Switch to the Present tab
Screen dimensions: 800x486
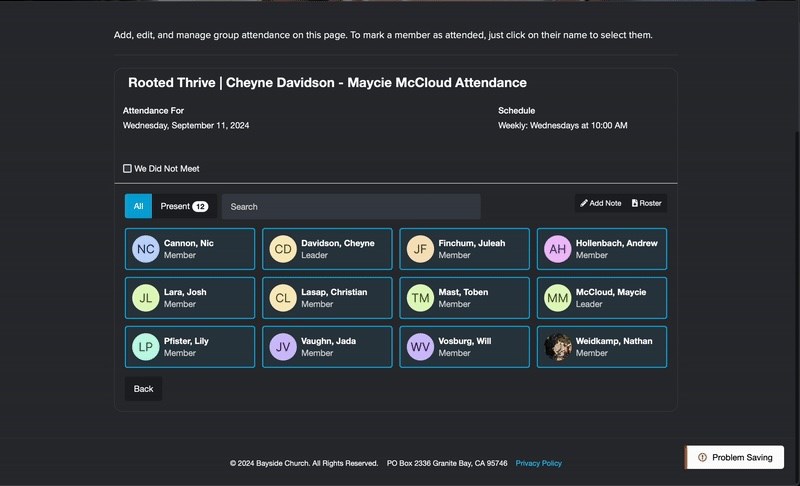pos(184,206)
